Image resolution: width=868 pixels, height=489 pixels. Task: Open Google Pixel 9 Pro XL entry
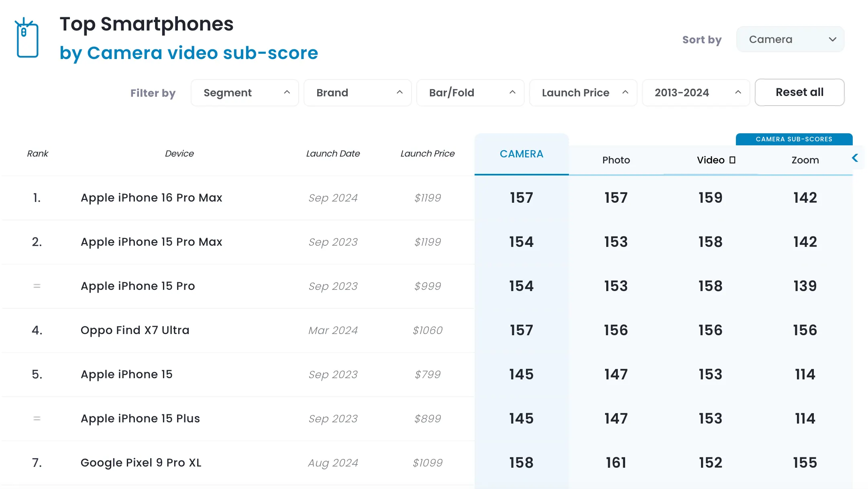[141, 463]
